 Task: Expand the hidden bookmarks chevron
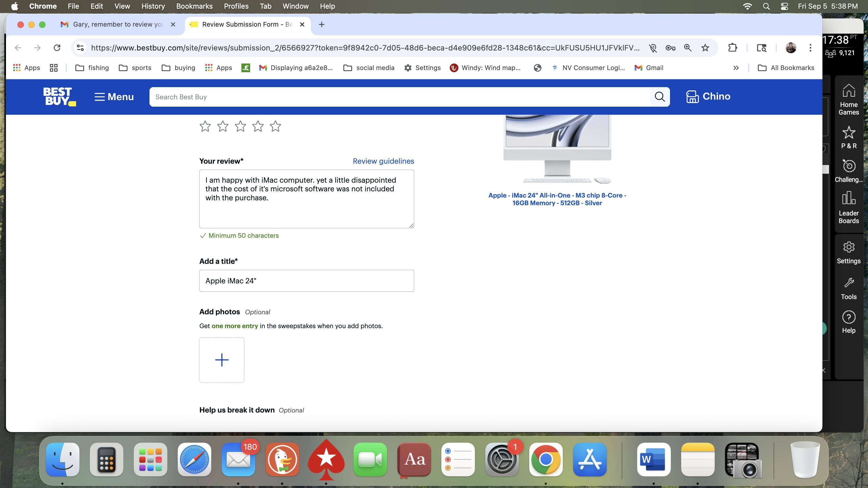coord(736,68)
